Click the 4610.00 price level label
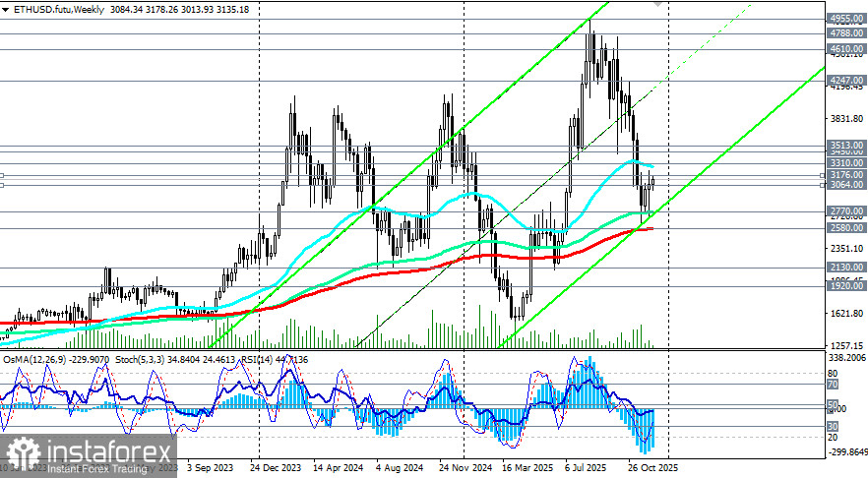868x478 pixels. pos(845,49)
